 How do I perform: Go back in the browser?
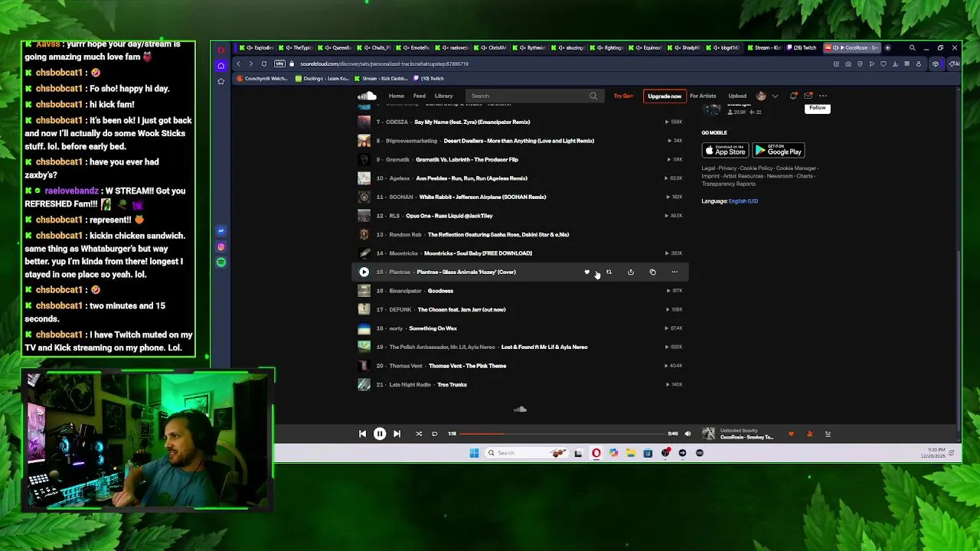pos(238,64)
